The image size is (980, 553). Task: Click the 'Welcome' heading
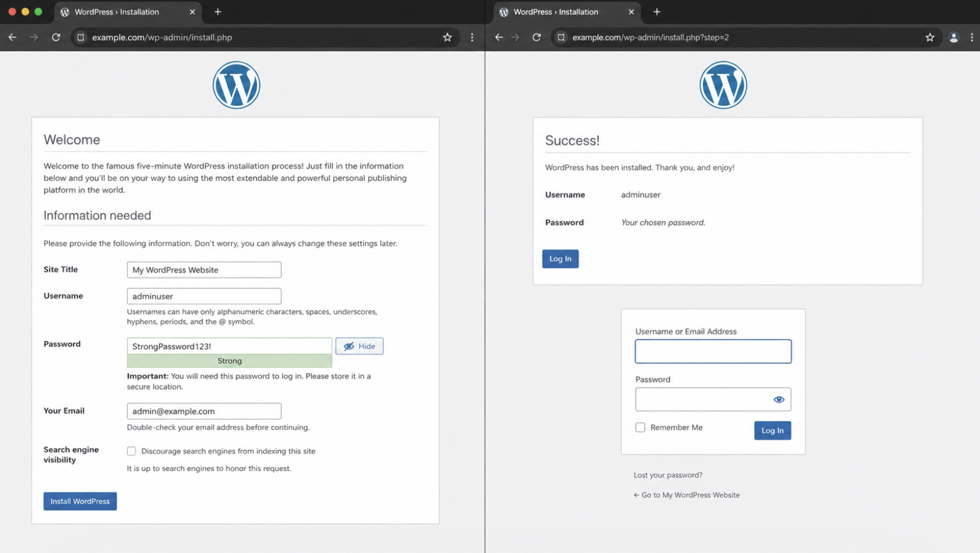click(72, 140)
